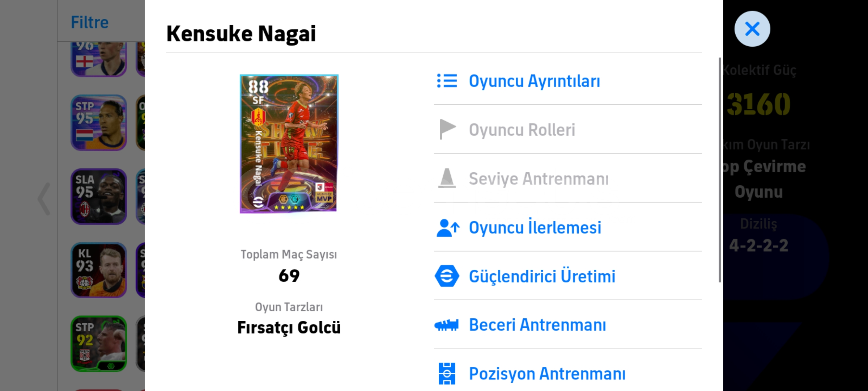Click the person-arrow Oyuncu İlerlemesi icon

[448, 228]
